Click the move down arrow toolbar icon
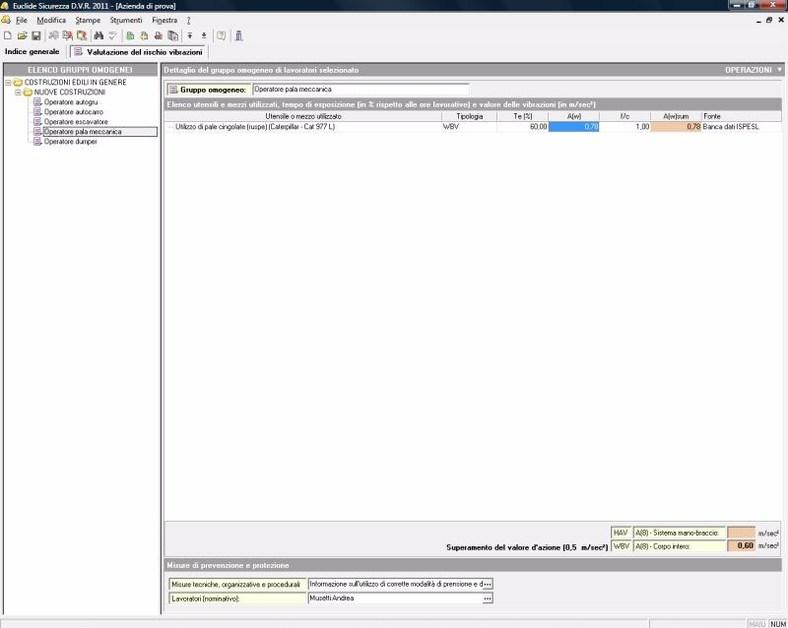788x628 pixels. click(x=190, y=36)
